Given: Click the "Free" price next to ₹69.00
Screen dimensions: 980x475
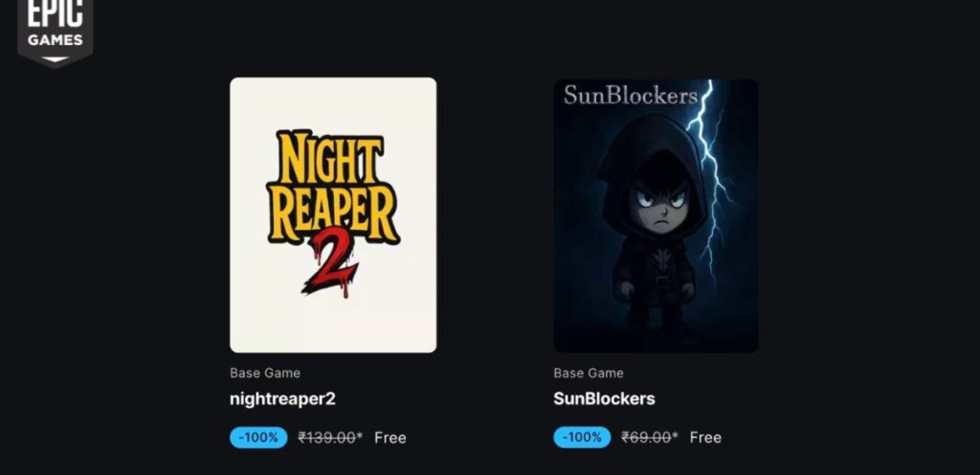Looking at the screenshot, I should [x=705, y=437].
